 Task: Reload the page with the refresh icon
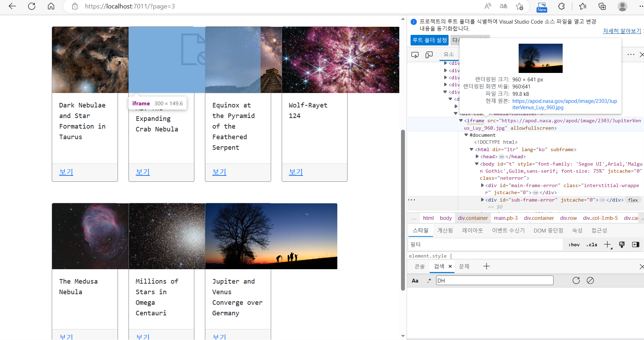click(32, 6)
